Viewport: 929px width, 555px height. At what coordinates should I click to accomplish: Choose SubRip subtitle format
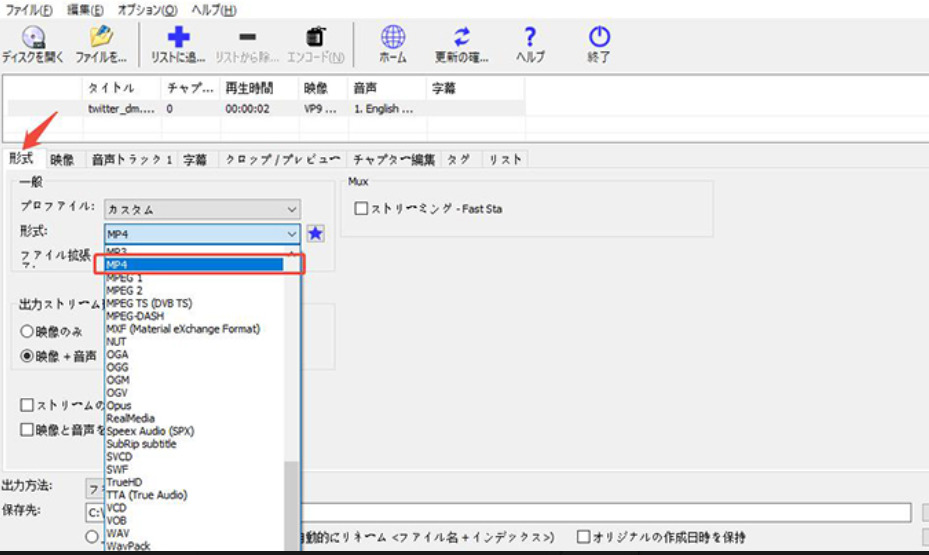click(194, 444)
